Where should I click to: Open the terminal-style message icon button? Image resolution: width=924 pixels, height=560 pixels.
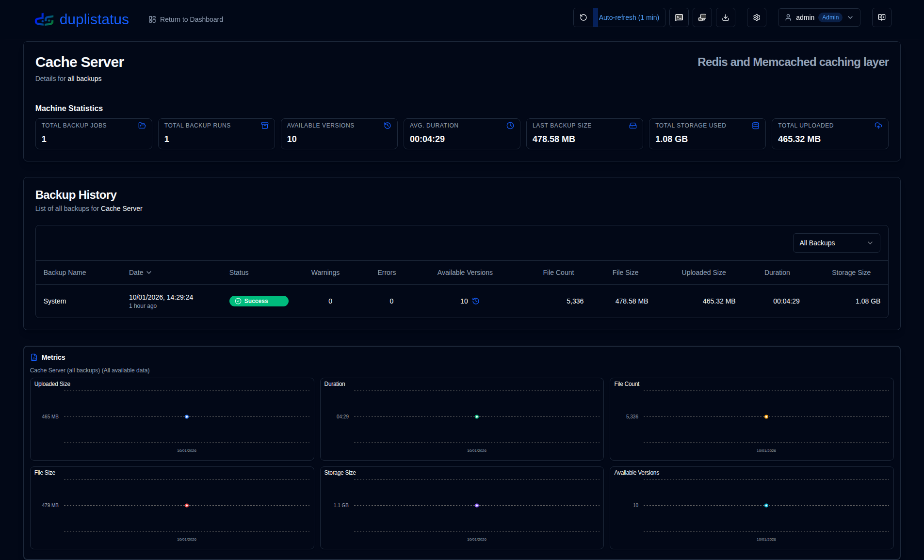[679, 17]
